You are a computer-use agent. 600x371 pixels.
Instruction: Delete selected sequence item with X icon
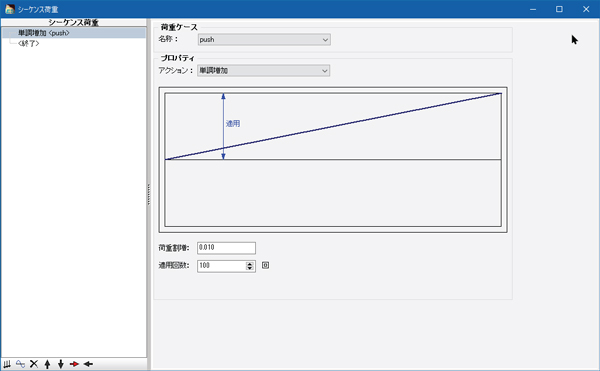34,364
